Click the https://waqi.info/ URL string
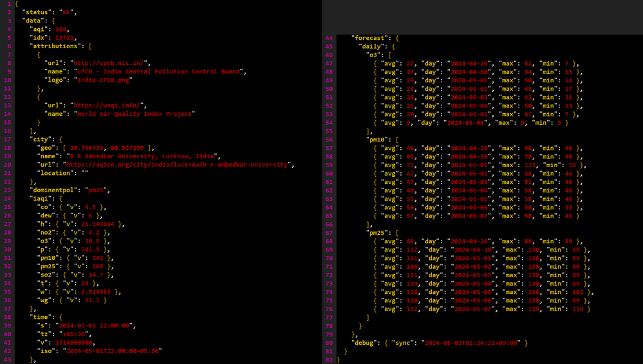Screen dimensions: 643x364 (107, 105)
